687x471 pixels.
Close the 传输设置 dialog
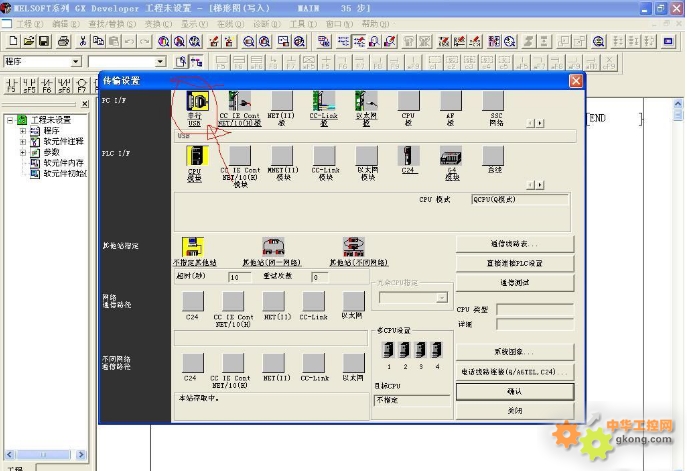click(x=576, y=81)
